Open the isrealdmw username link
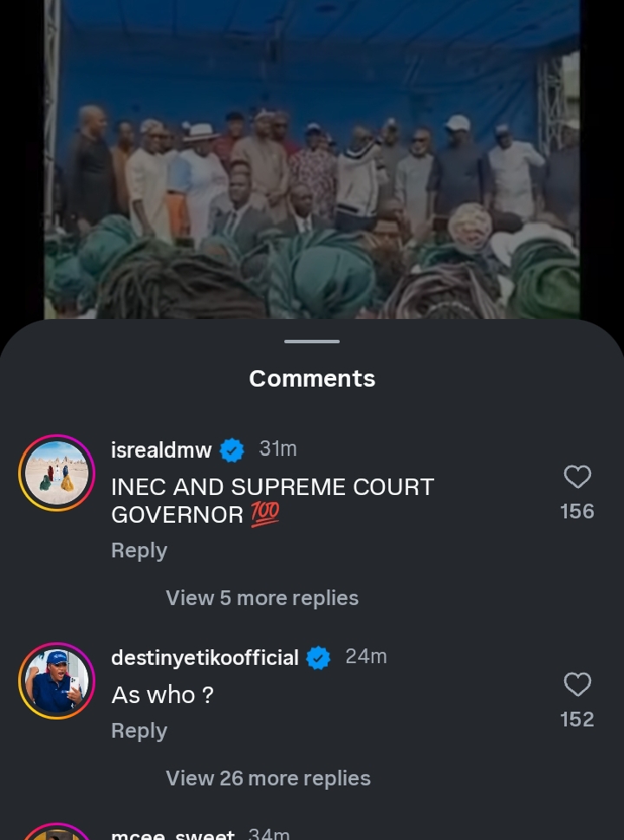This screenshot has width=624, height=840. click(x=161, y=450)
